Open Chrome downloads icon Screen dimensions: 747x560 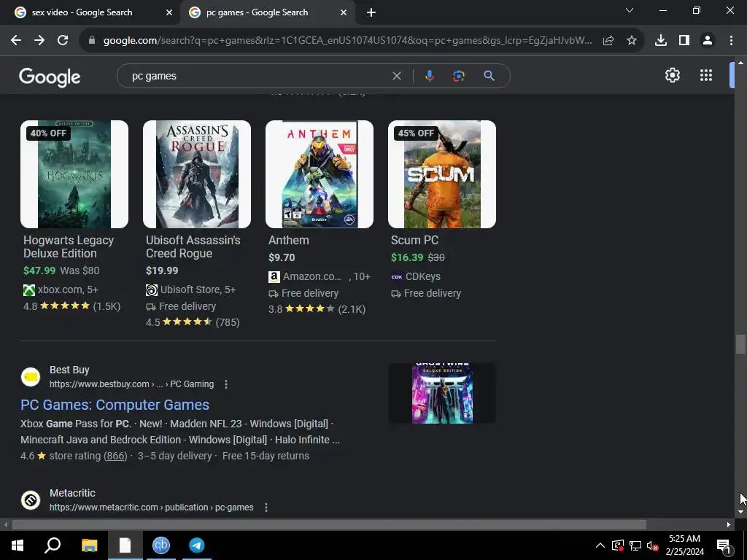pyautogui.click(x=661, y=41)
